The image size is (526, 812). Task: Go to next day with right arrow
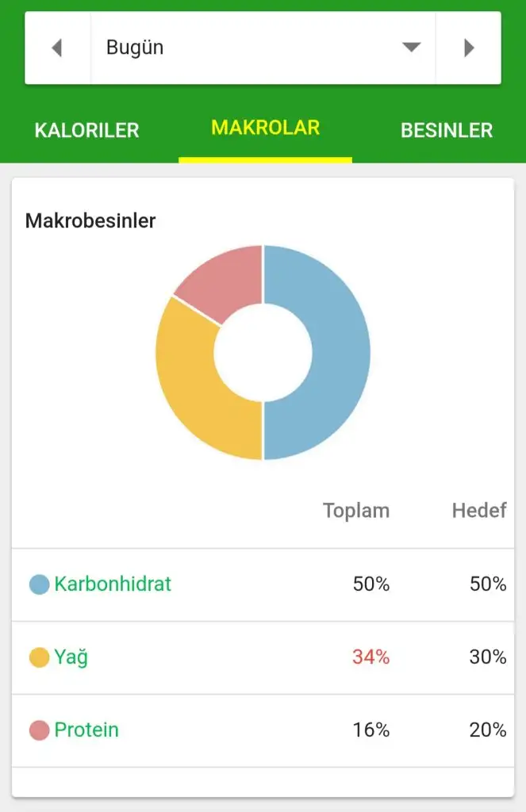[468, 48]
